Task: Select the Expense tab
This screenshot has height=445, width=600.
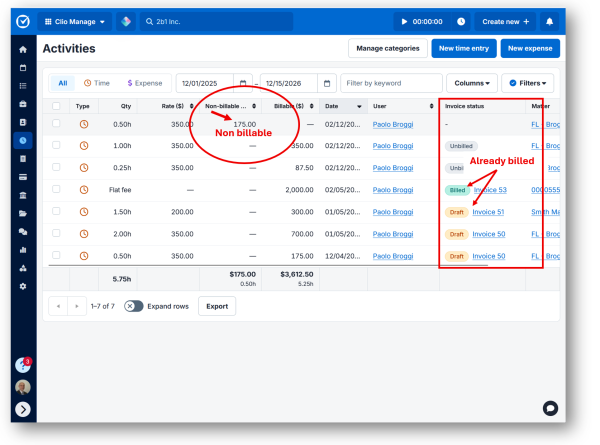Action: [x=145, y=83]
